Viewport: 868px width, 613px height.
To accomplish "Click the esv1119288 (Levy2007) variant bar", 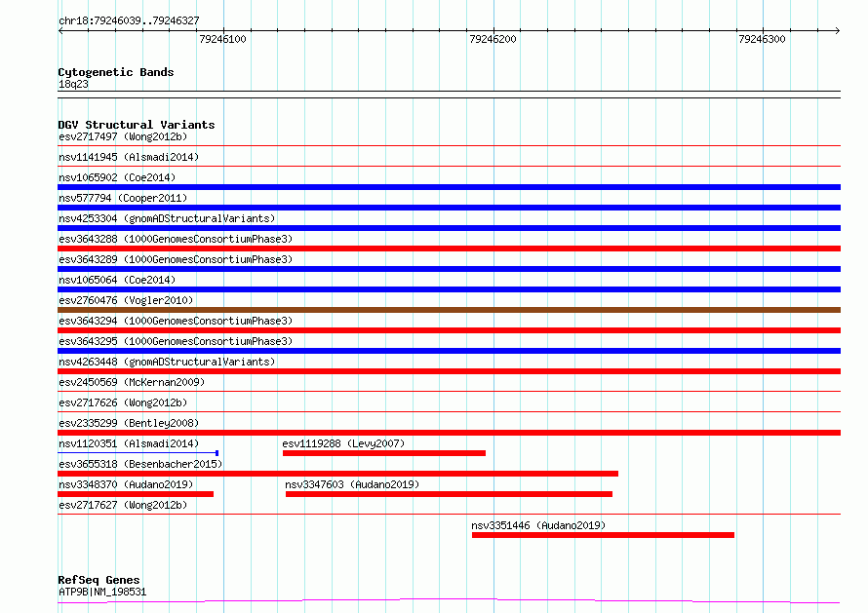I will pyautogui.click(x=383, y=453).
